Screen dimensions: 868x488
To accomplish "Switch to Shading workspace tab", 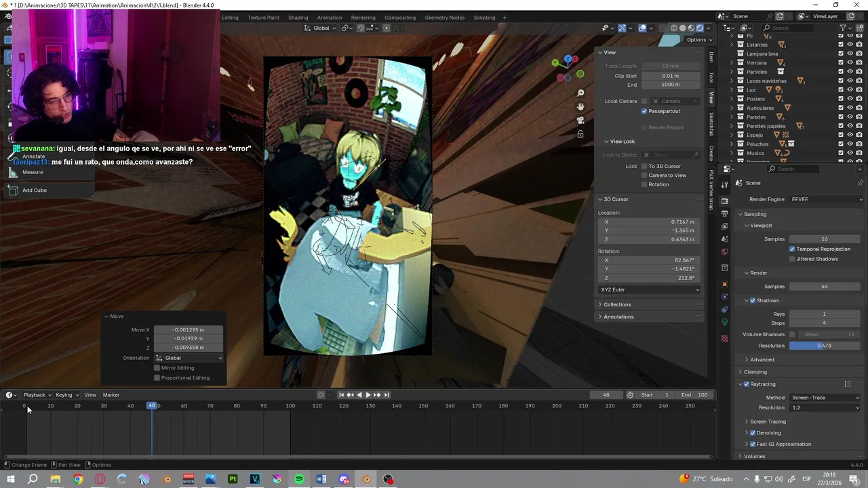I will (x=298, y=18).
